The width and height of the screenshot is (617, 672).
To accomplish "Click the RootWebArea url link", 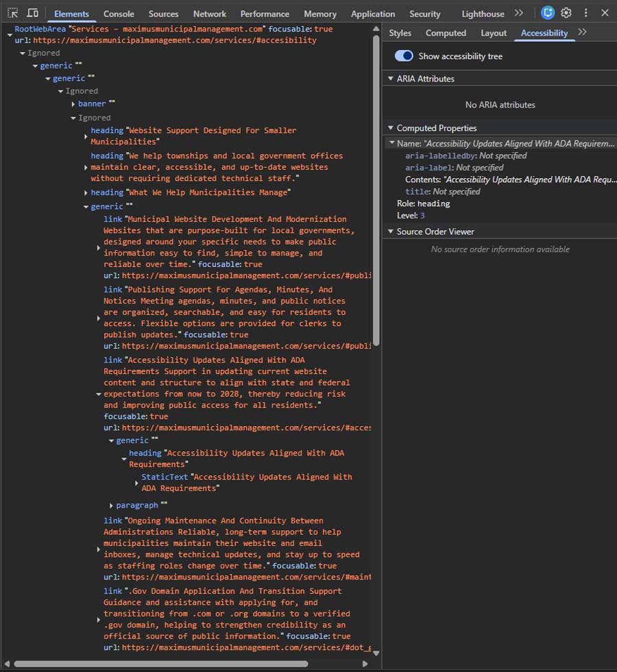I will [x=175, y=40].
